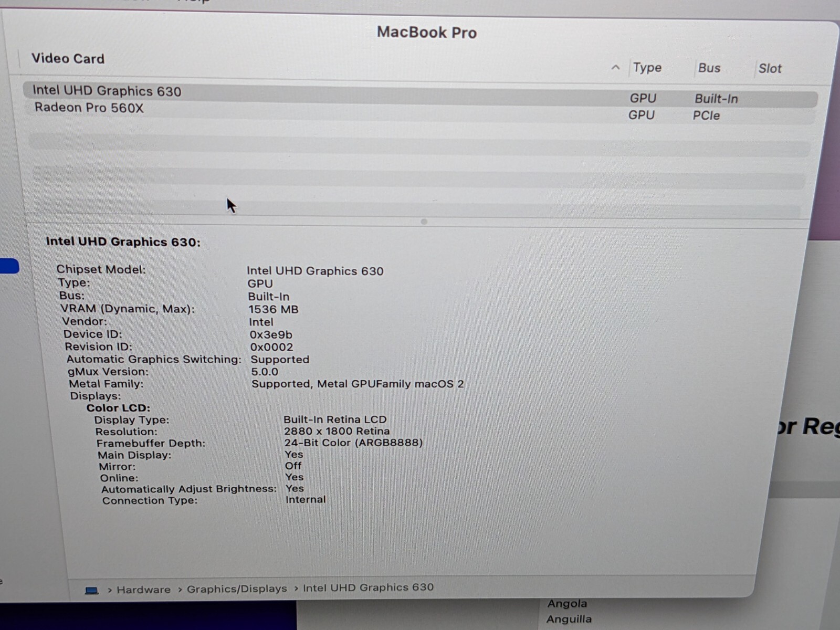This screenshot has width=840, height=630.
Task: Click the MacBook Pro window title
Action: pos(427,33)
